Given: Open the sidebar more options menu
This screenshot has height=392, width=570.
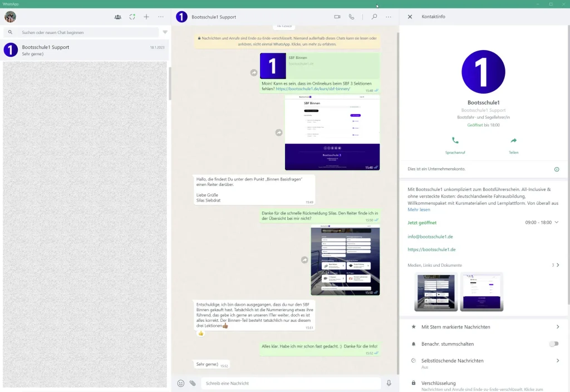Looking at the screenshot, I should 161,17.
